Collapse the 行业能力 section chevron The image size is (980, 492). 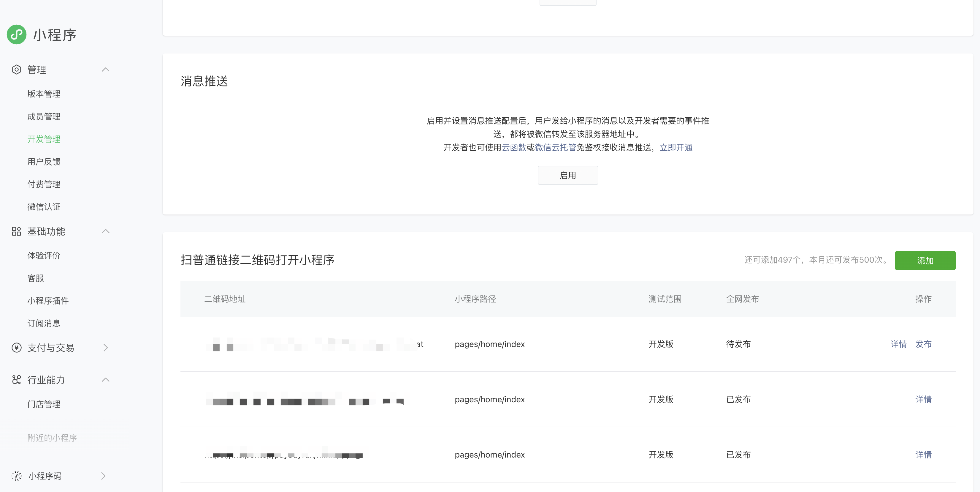106,380
